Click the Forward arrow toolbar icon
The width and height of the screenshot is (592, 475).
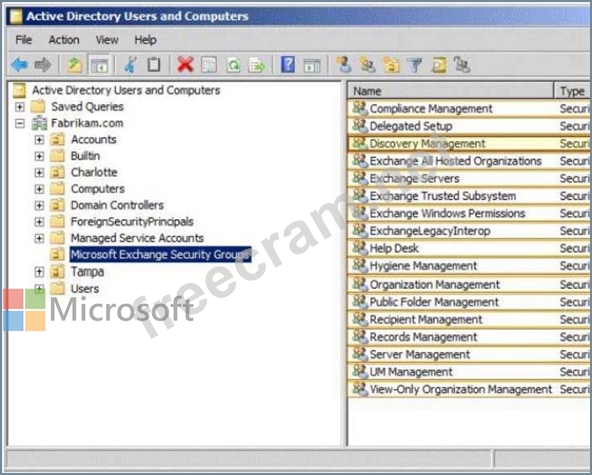click(43, 65)
